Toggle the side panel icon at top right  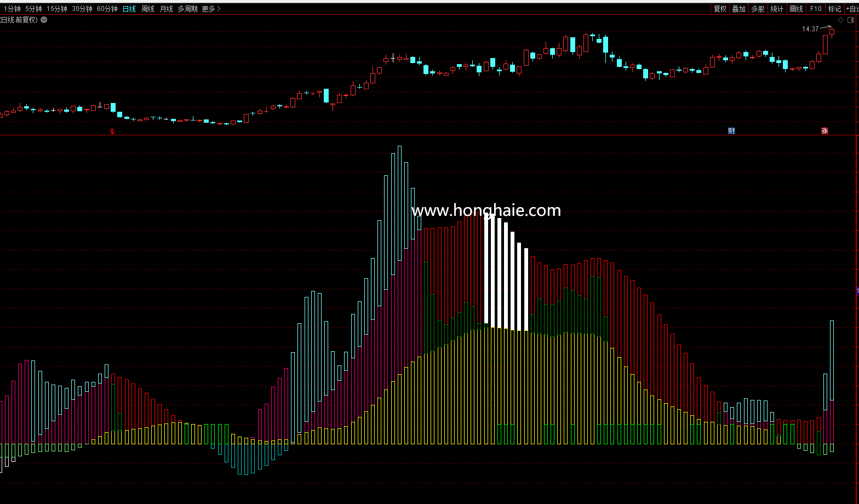pos(851,20)
